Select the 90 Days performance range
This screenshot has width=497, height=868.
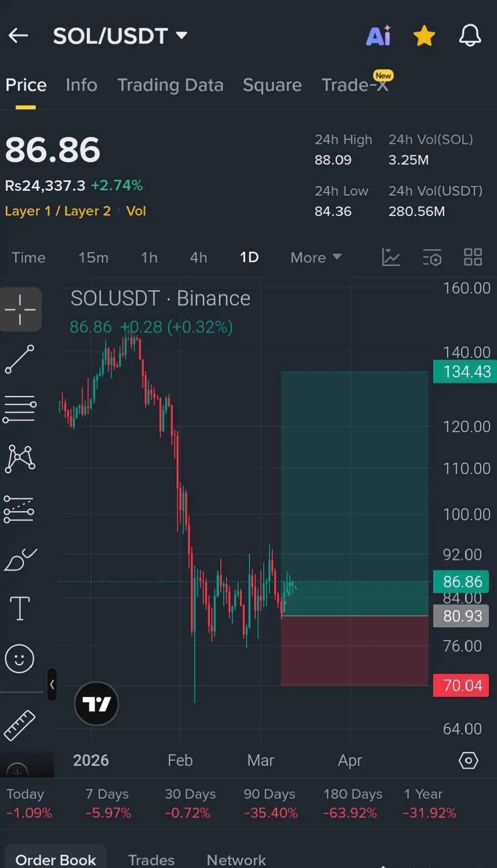point(270,804)
